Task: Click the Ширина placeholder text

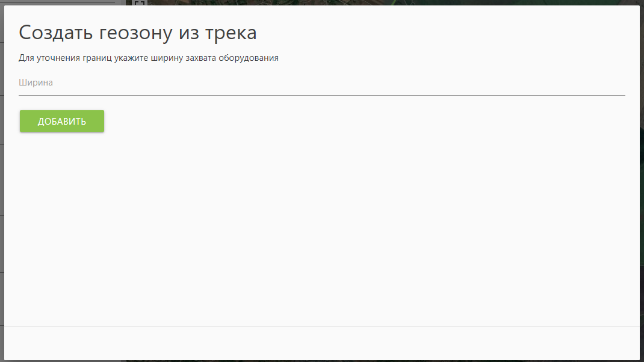Action: pyautogui.click(x=36, y=83)
